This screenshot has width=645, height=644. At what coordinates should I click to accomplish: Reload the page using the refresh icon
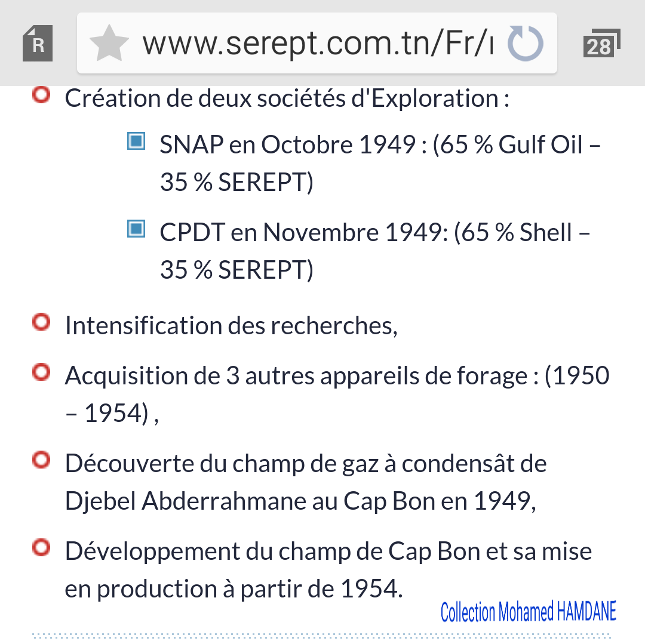click(525, 44)
